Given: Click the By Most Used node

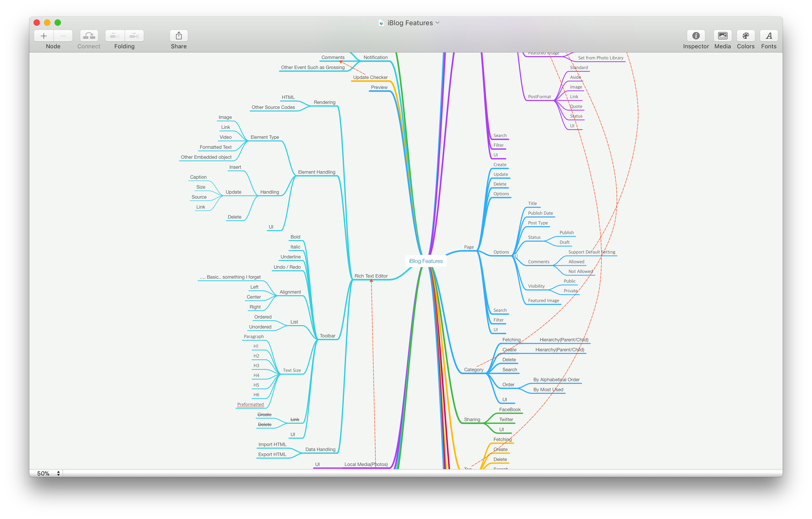Looking at the screenshot, I should 548,390.
